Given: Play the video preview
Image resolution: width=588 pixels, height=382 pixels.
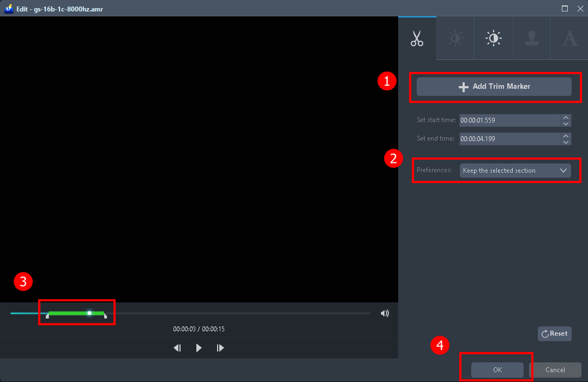Looking at the screenshot, I should (x=199, y=347).
